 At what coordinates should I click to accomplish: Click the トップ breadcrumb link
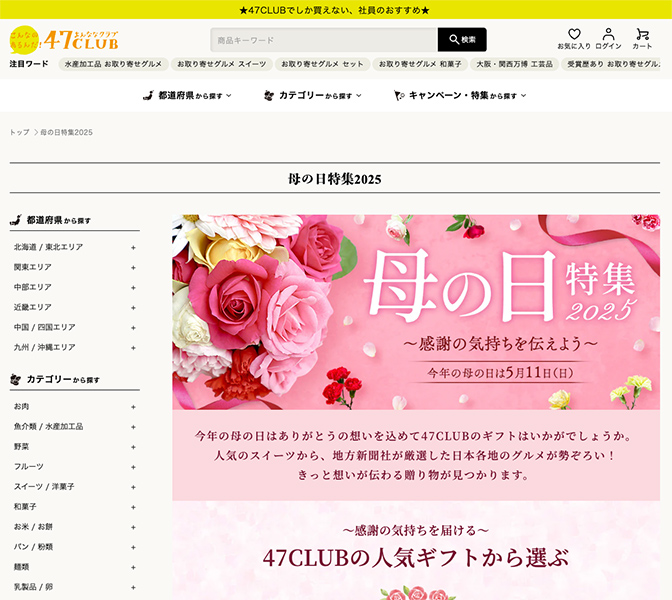click(x=19, y=132)
